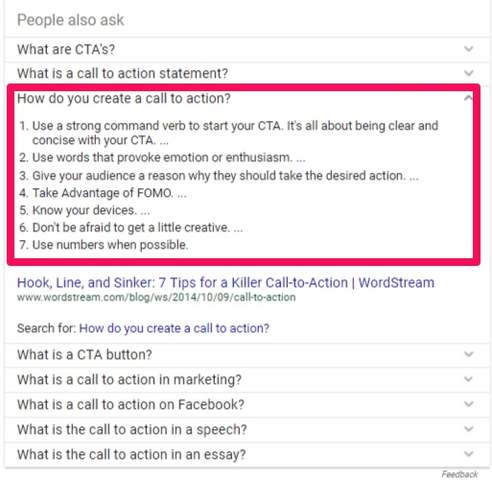This screenshot has width=492, height=480.
Task: Expand the "What are CTA's?" chevron
Action: (x=469, y=49)
